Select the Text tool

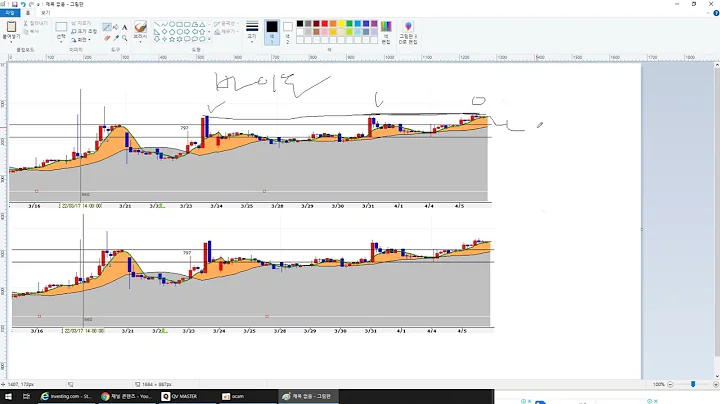(124, 27)
